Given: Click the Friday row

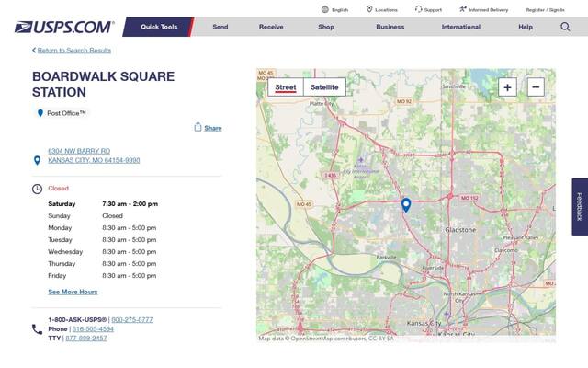Looking at the screenshot, I should coord(103,276).
